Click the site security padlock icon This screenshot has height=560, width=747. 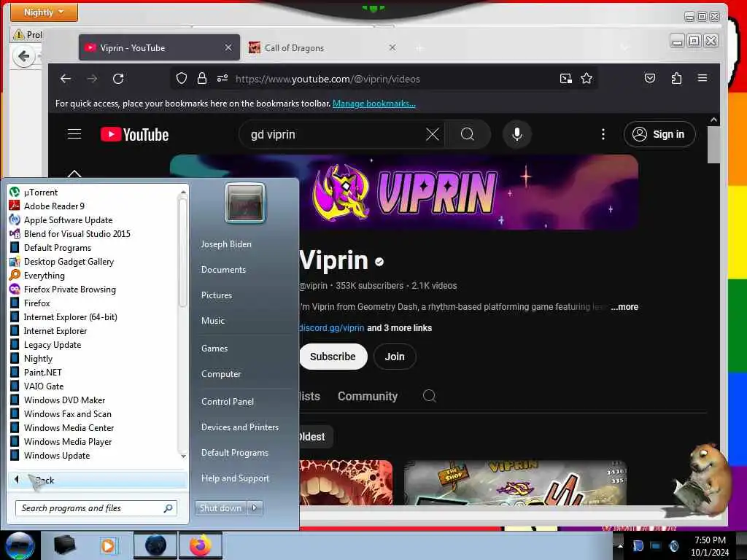pyautogui.click(x=202, y=78)
